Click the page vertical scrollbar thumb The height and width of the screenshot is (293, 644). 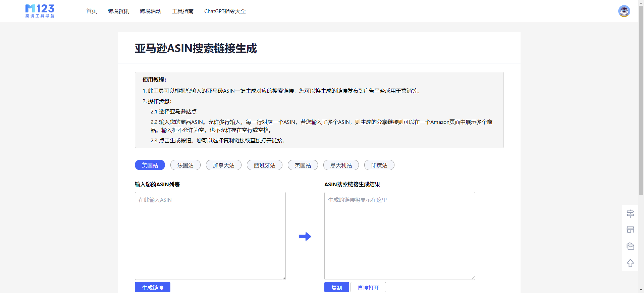[x=641, y=100]
